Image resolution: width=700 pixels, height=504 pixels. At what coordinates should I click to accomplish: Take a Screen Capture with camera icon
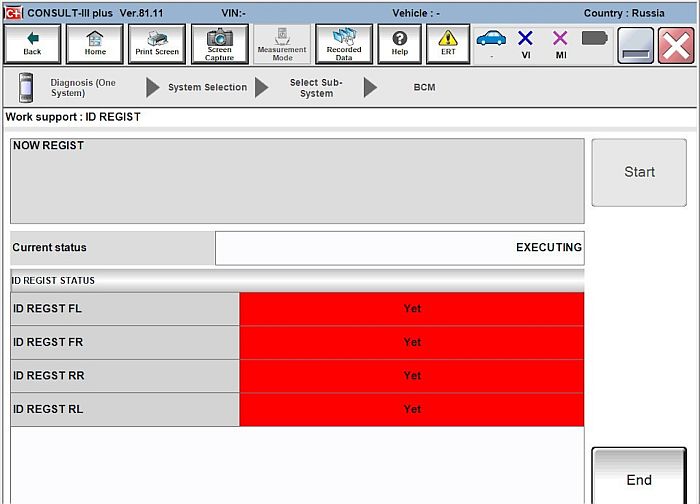(220, 44)
